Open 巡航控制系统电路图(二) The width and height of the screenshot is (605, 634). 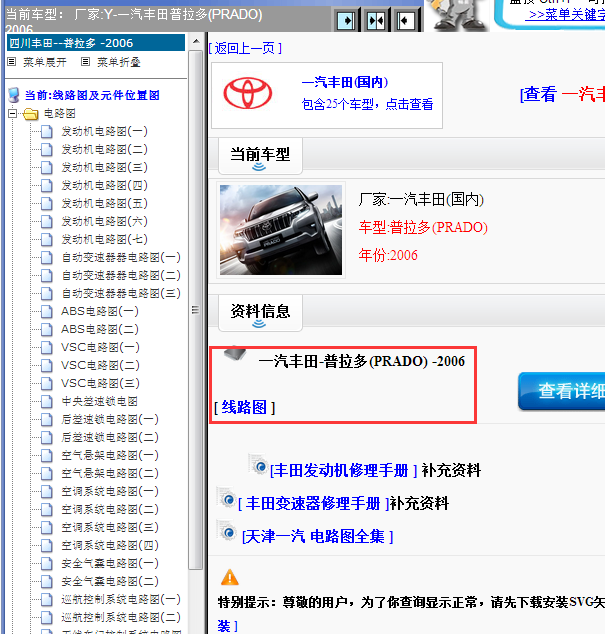coord(121,617)
